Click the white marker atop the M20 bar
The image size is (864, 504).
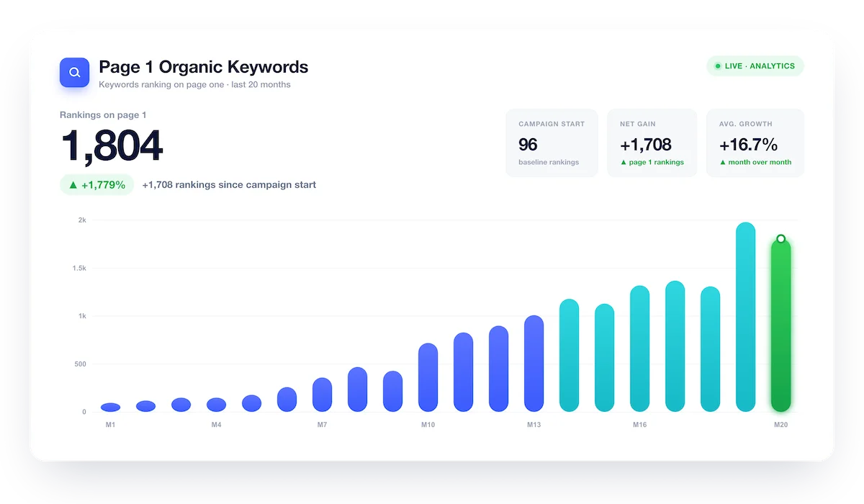click(781, 239)
